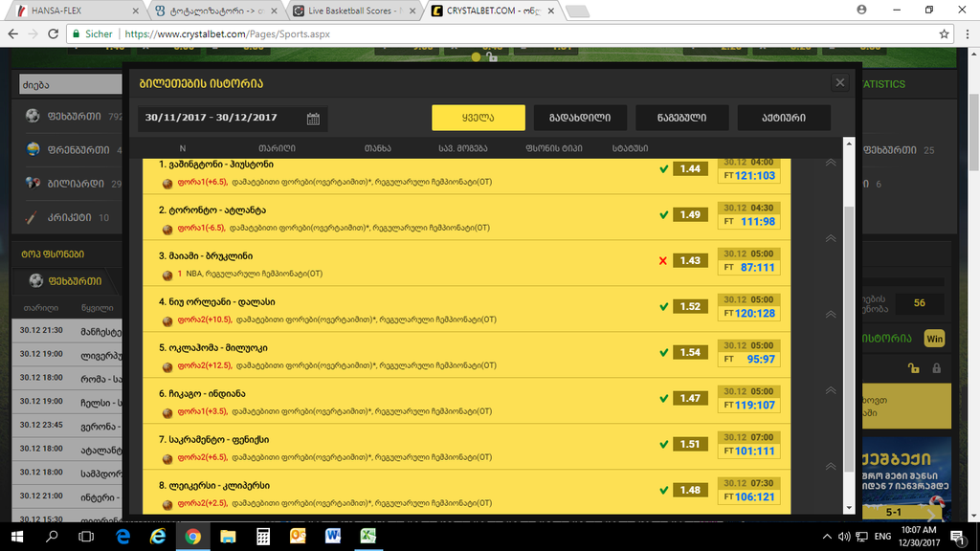The image size is (980, 551).
Task: Collapse the ticket chevron beside Chicago-Indiana row
Action: [831, 390]
